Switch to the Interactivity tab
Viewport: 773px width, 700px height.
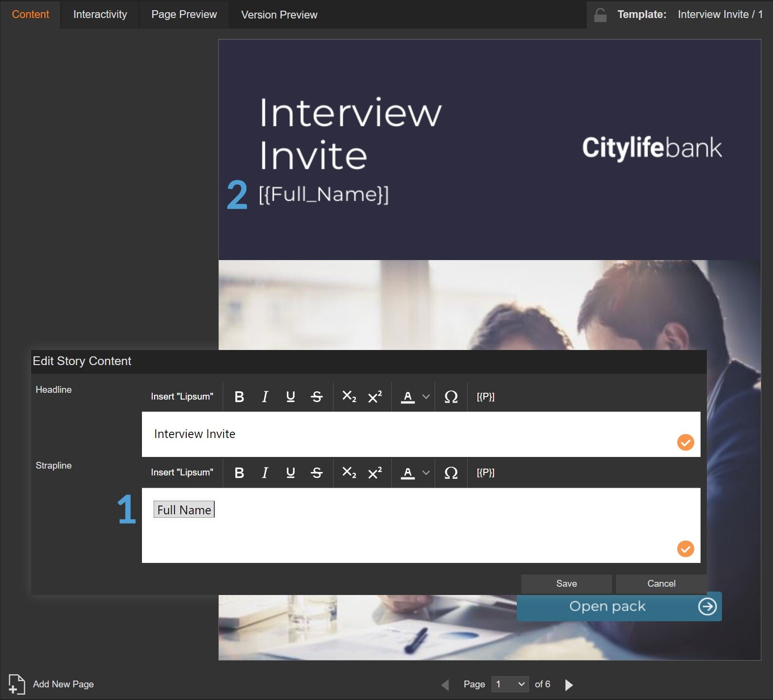(x=100, y=15)
